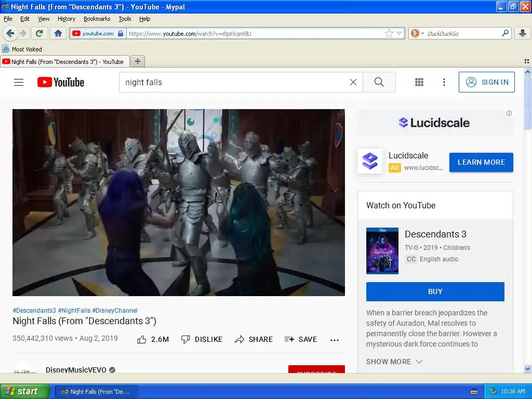The width and height of the screenshot is (532, 399).
Task: Open the #DisneyChannel hashtag link
Action: coord(115,311)
